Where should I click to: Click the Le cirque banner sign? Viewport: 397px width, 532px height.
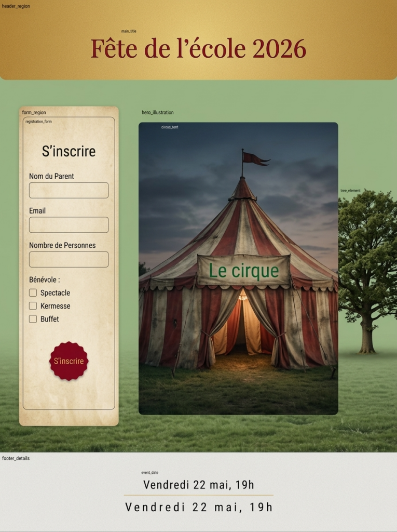[243, 270]
